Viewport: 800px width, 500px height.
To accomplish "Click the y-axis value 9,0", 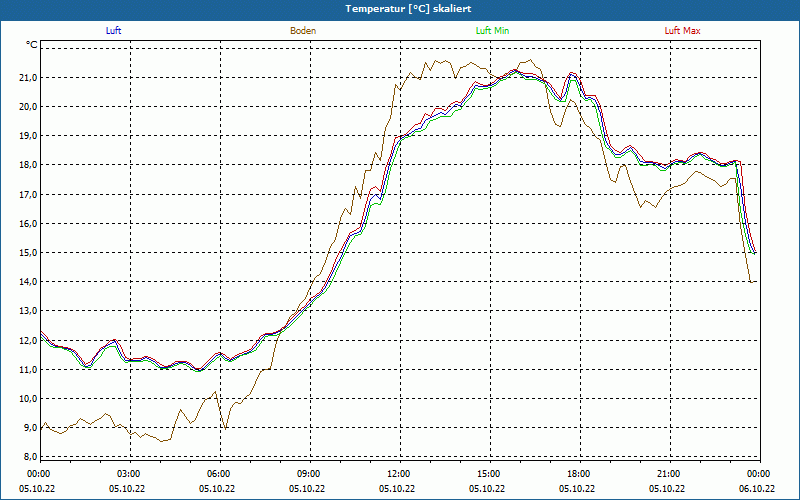I will click(29, 428).
